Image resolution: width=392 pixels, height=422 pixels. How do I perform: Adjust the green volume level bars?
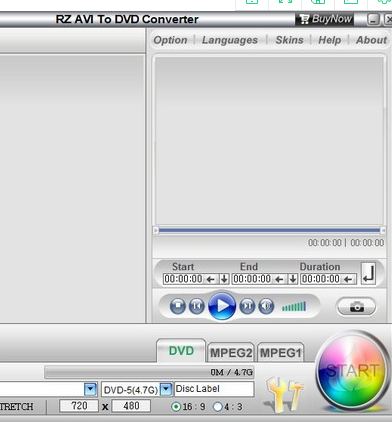click(x=294, y=306)
